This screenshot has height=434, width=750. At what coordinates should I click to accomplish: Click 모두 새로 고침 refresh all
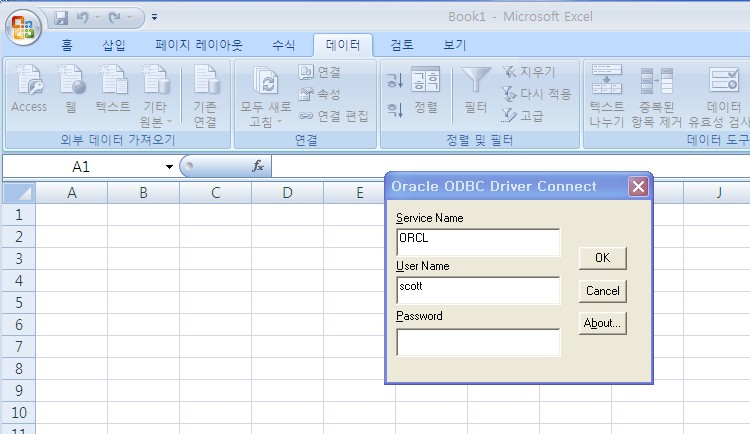pos(265,96)
